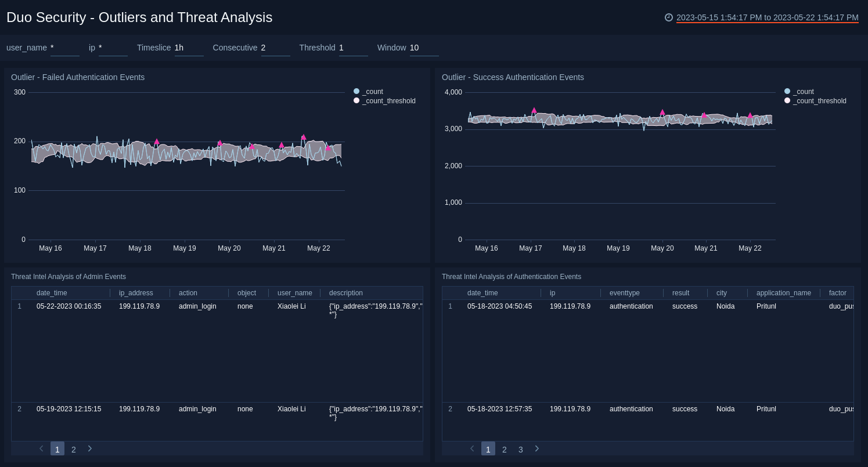Click the right pagination chevron under Admin Events
Image resolution: width=868 pixels, height=467 pixels.
point(90,448)
